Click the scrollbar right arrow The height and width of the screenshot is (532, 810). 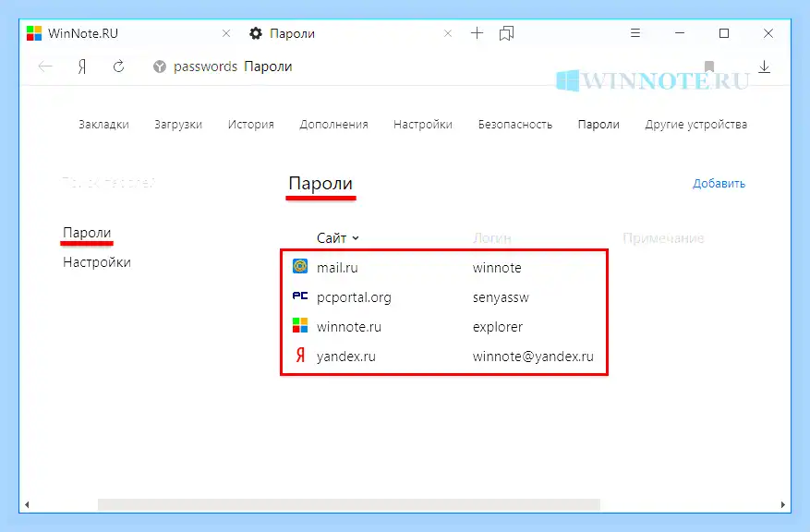click(x=783, y=504)
